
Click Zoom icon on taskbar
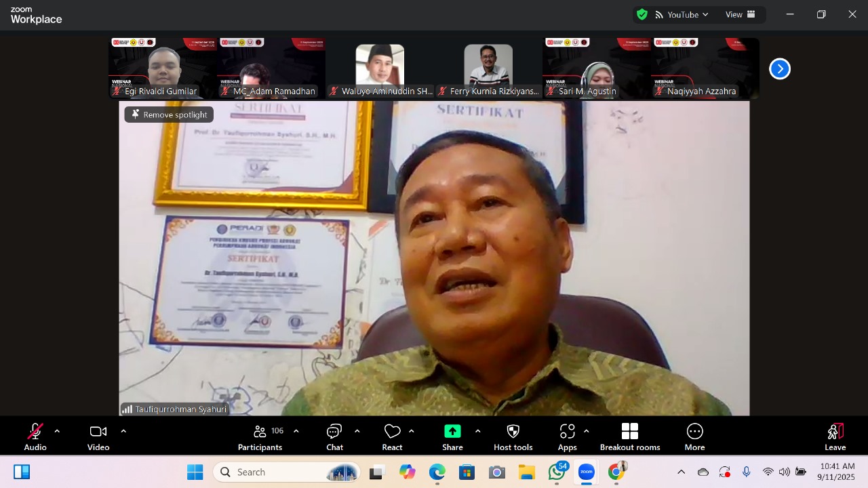pos(587,472)
